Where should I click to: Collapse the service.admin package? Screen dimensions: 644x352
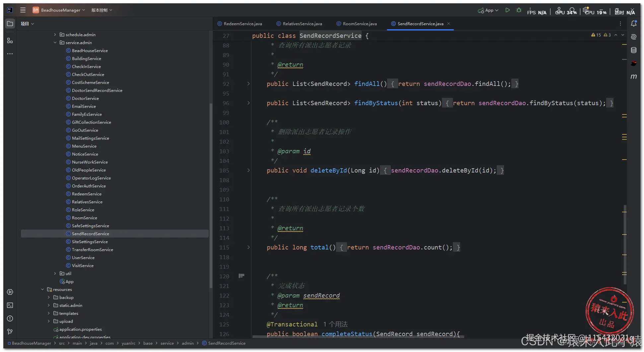point(55,42)
